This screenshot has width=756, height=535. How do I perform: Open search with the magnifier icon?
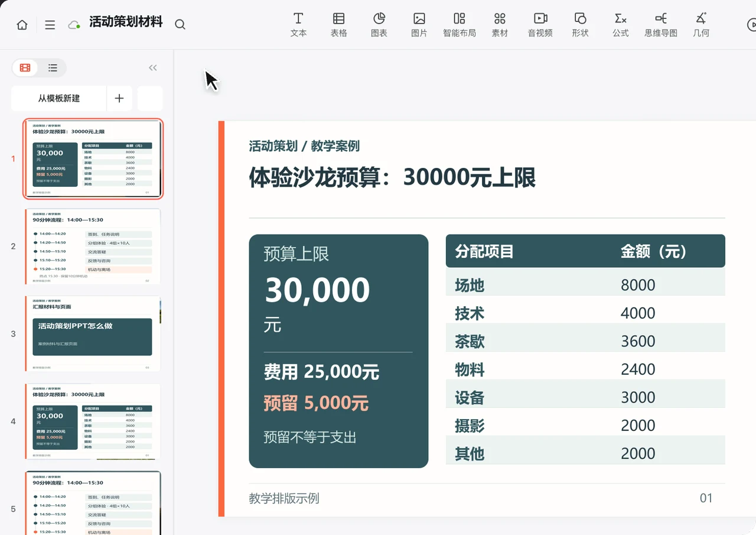[x=180, y=25]
